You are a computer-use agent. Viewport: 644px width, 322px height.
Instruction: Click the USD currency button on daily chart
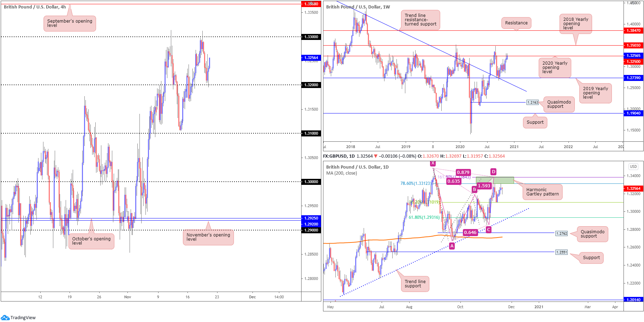pos(633,166)
